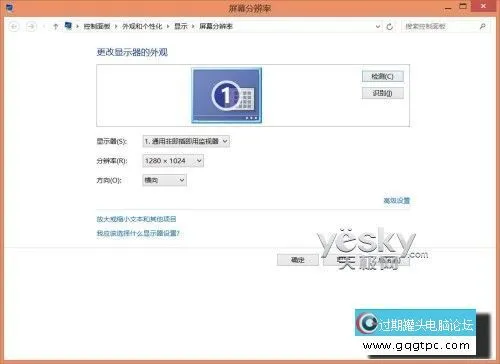Click 屏幕分辨率 breadcrumb
500x364 pixels.
(216, 26)
